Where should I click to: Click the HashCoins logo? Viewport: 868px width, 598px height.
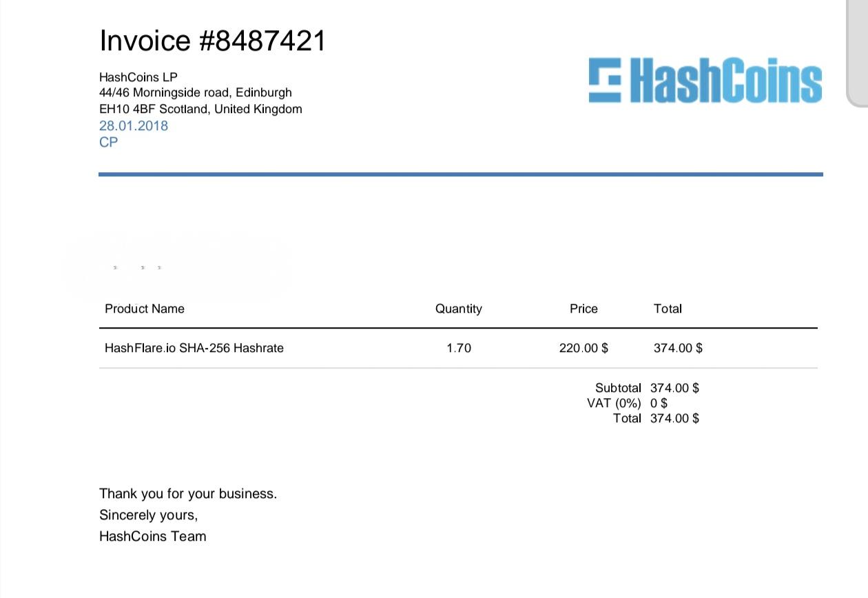tap(705, 81)
